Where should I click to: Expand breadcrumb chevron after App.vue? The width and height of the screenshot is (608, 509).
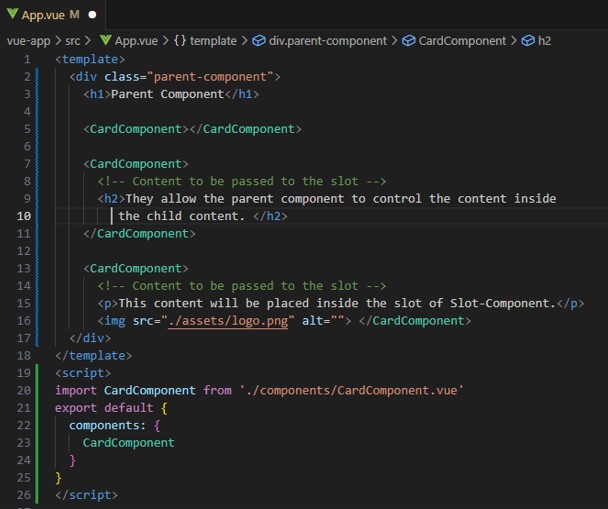[x=166, y=41]
